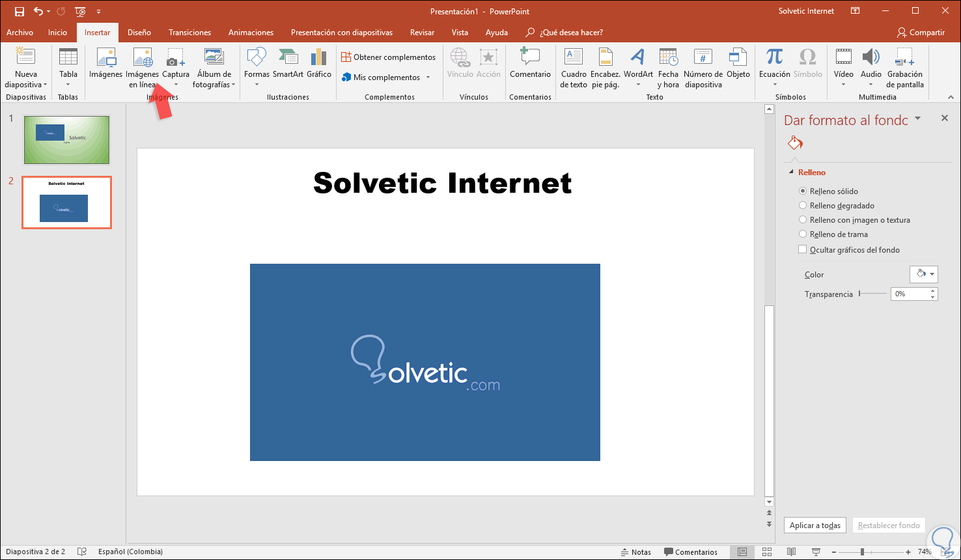
Task: Select Relleno sólido radio option
Action: [803, 191]
